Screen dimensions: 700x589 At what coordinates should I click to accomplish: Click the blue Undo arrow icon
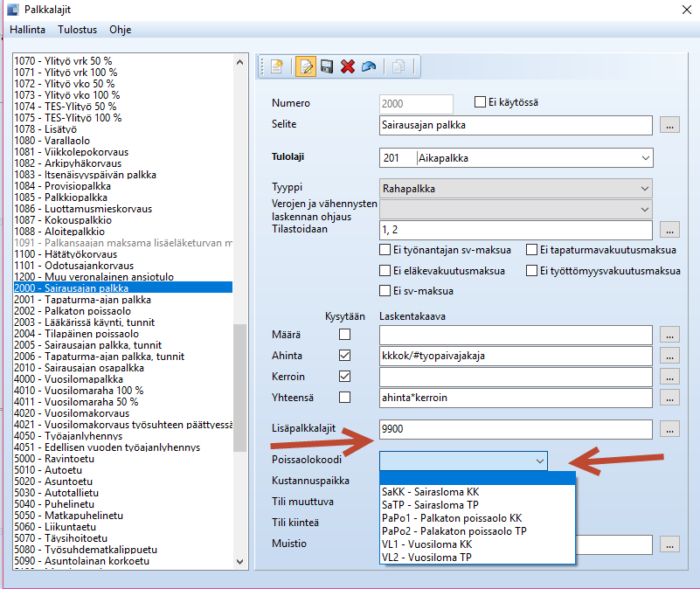click(369, 66)
